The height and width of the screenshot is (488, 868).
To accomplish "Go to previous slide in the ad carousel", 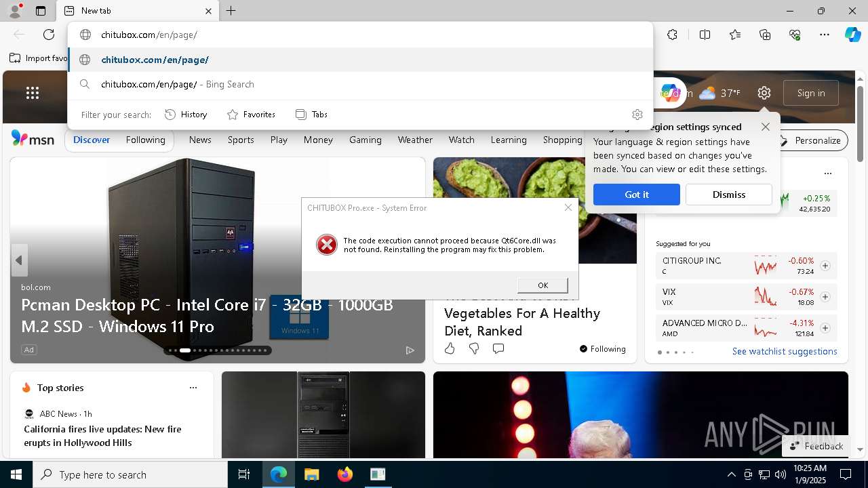I will 19,260.
